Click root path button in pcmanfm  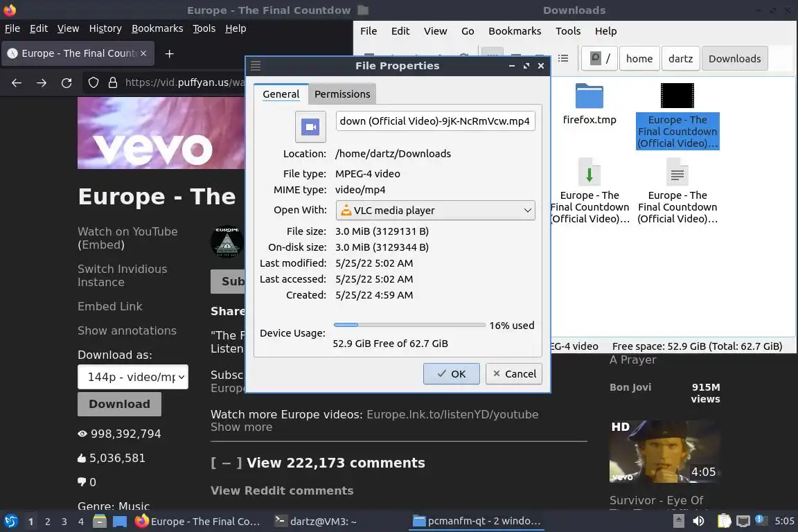[600, 59]
